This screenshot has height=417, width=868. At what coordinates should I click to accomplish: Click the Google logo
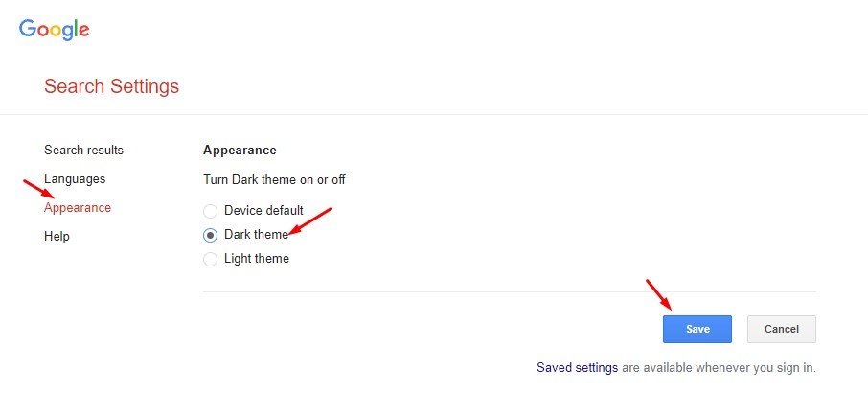pos(55,30)
